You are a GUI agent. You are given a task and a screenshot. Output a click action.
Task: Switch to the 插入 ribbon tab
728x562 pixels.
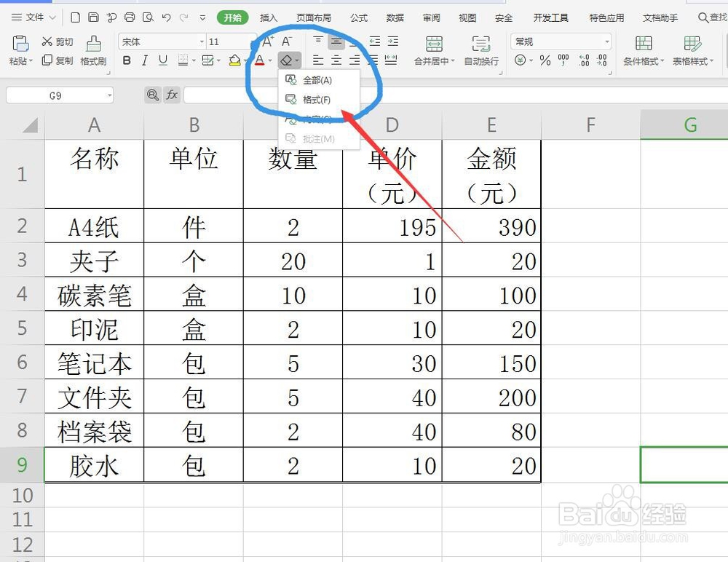[269, 17]
